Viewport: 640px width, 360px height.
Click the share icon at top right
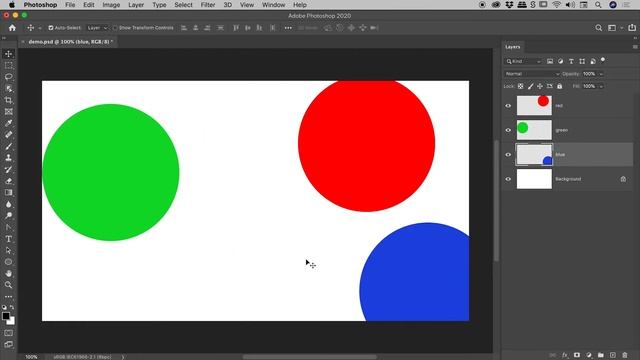point(632,28)
